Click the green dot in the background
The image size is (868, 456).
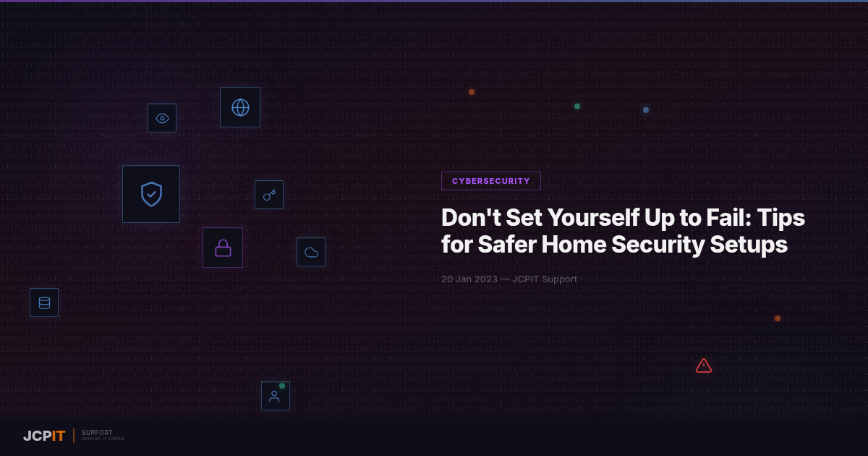(x=577, y=106)
